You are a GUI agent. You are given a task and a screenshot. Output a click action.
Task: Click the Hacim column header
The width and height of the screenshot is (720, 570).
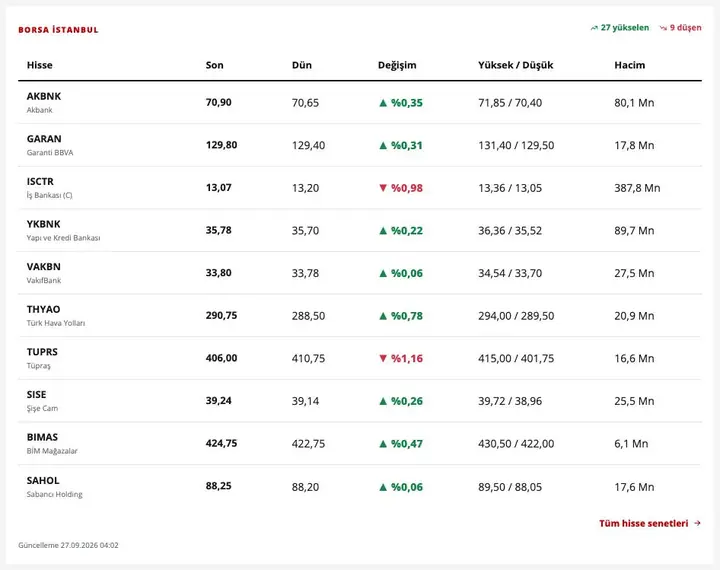[630, 65]
